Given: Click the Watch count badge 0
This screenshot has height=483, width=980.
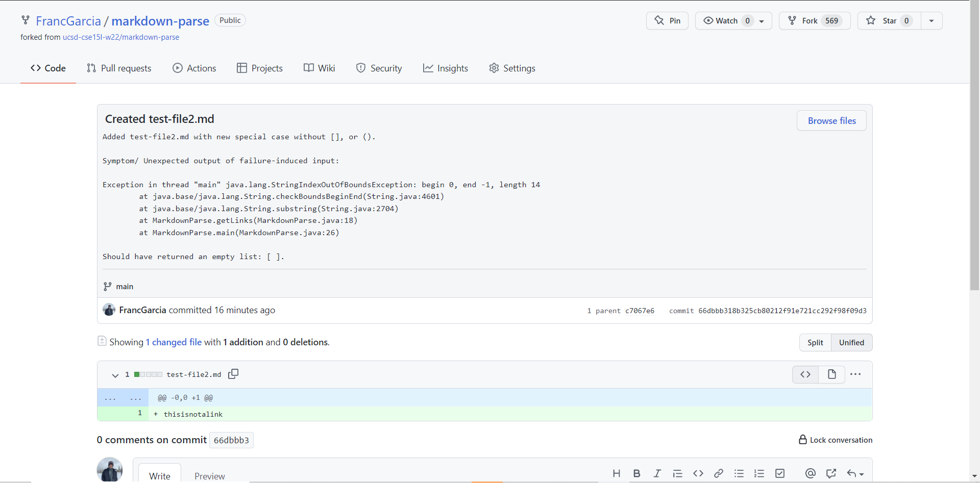Looking at the screenshot, I should click(747, 21).
